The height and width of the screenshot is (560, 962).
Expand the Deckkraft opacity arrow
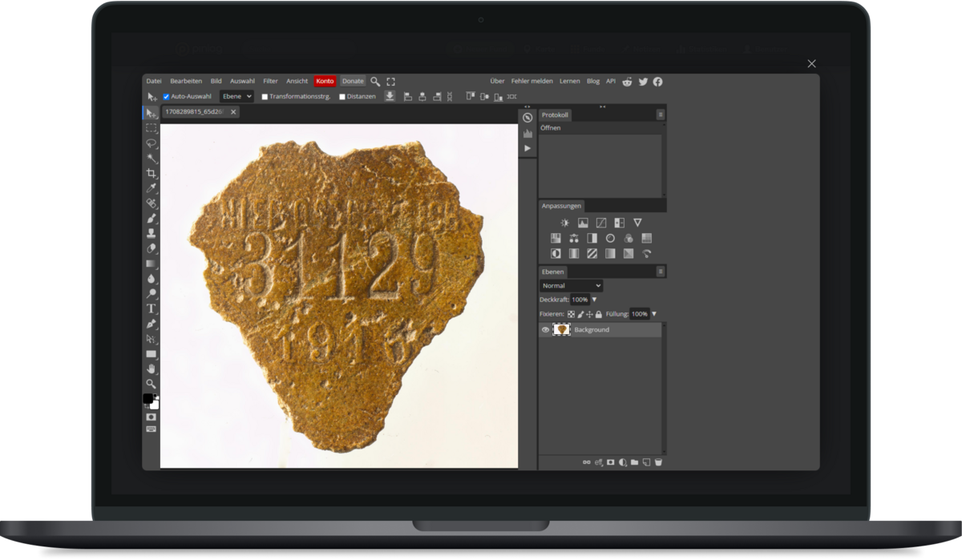(x=594, y=300)
